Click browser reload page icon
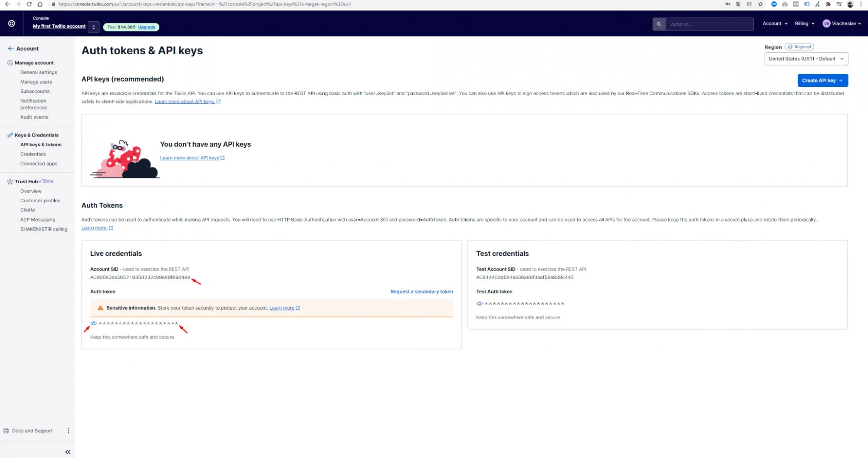868x458 pixels. 29,4
